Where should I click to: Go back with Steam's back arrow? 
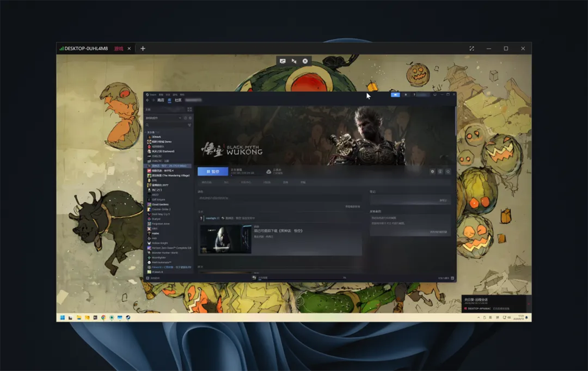(x=147, y=100)
